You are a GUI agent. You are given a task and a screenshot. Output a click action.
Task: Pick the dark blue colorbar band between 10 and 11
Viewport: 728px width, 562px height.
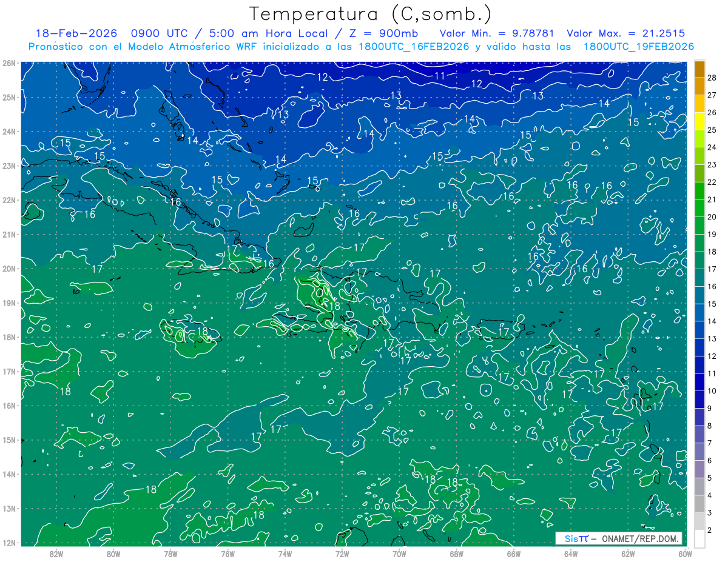coord(699,383)
